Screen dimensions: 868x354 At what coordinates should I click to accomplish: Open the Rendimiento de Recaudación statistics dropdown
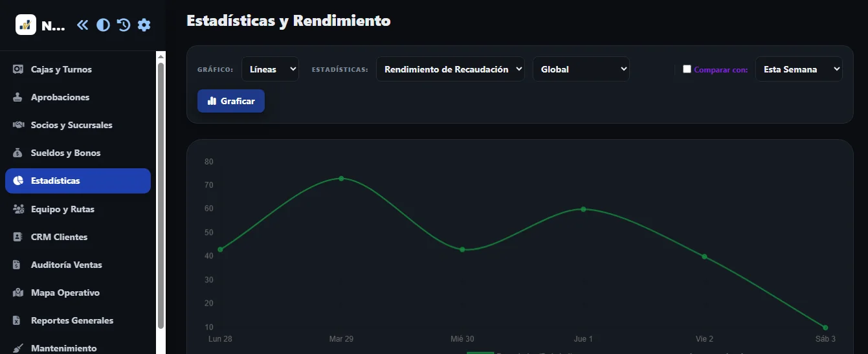click(x=451, y=69)
